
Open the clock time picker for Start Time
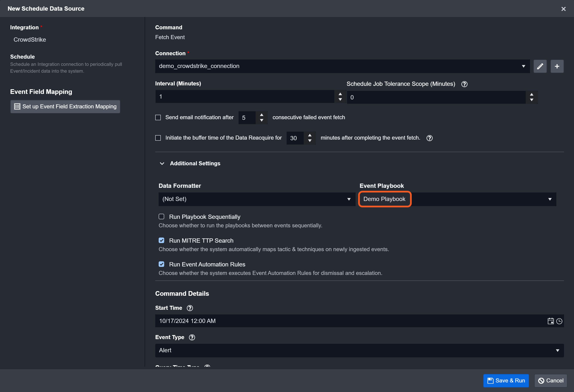pos(559,321)
